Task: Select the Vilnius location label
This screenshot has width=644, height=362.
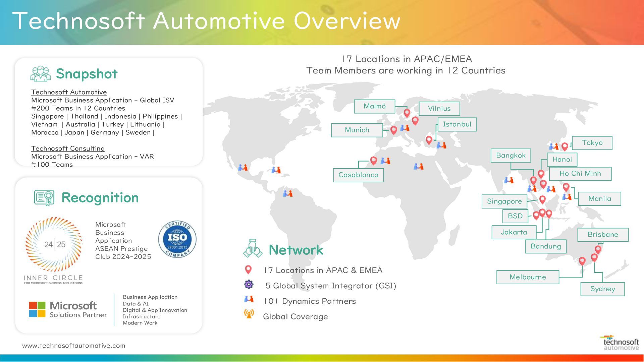Action: pos(439,109)
